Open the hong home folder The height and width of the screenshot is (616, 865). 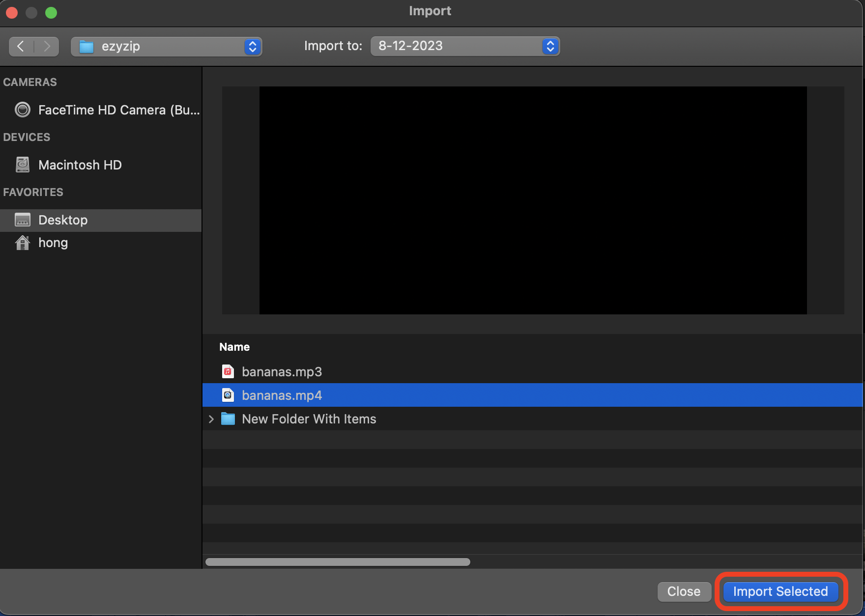[53, 242]
